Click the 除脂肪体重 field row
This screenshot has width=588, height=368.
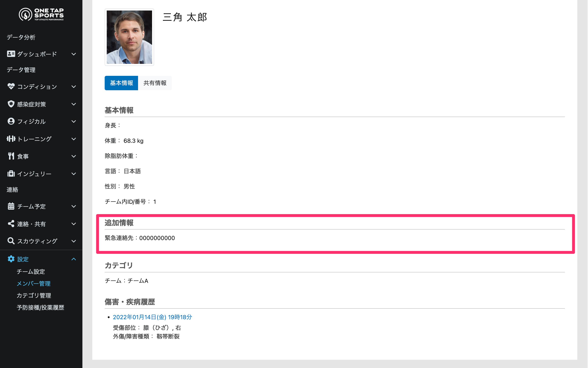tap(121, 156)
